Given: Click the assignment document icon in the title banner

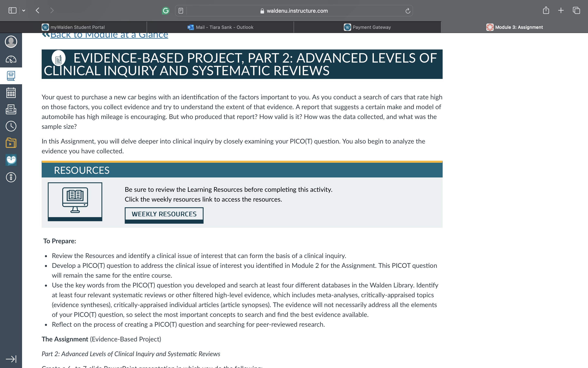Looking at the screenshot, I should (x=59, y=58).
